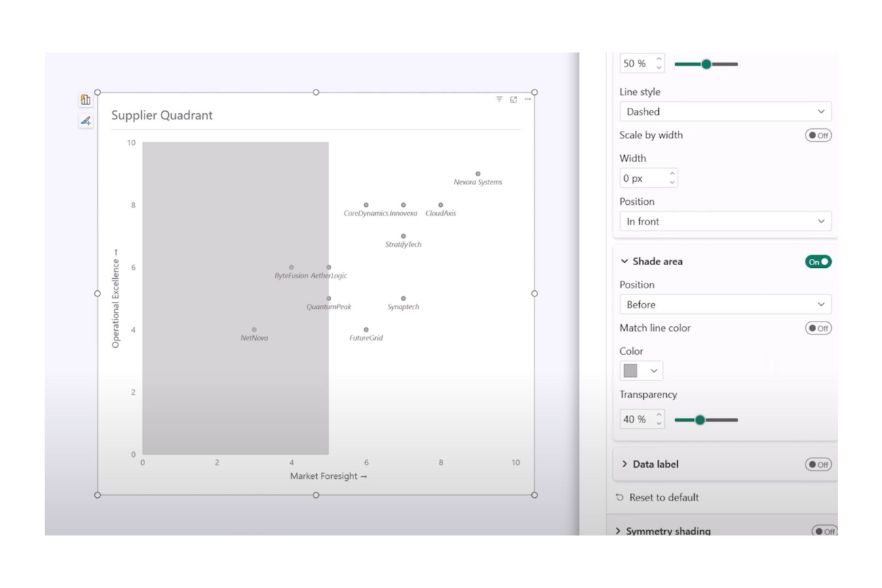
Task: Open focus mode for Supplier Quadrant
Action: (x=514, y=100)
